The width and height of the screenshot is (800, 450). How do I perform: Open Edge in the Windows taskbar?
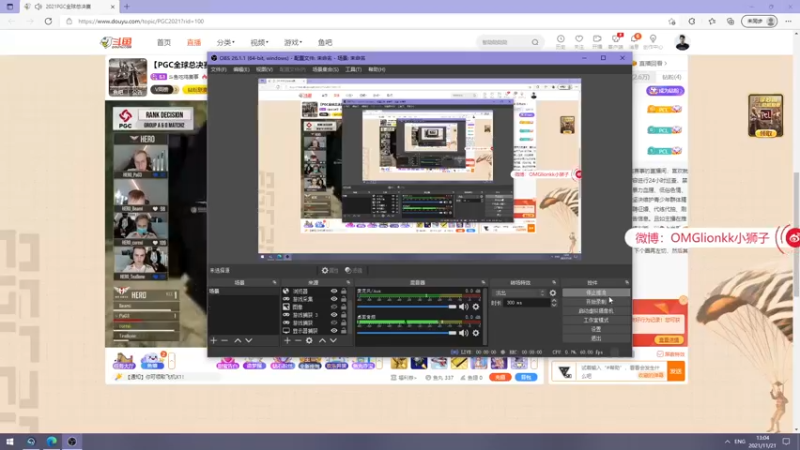[x=52, y=441]
